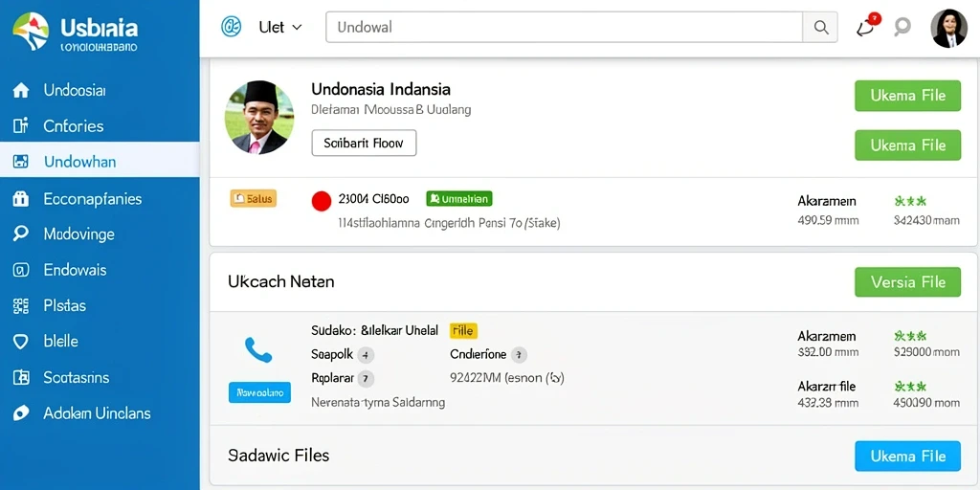
Task: Click the Plsdas grid icon
Action: (21, 305)
